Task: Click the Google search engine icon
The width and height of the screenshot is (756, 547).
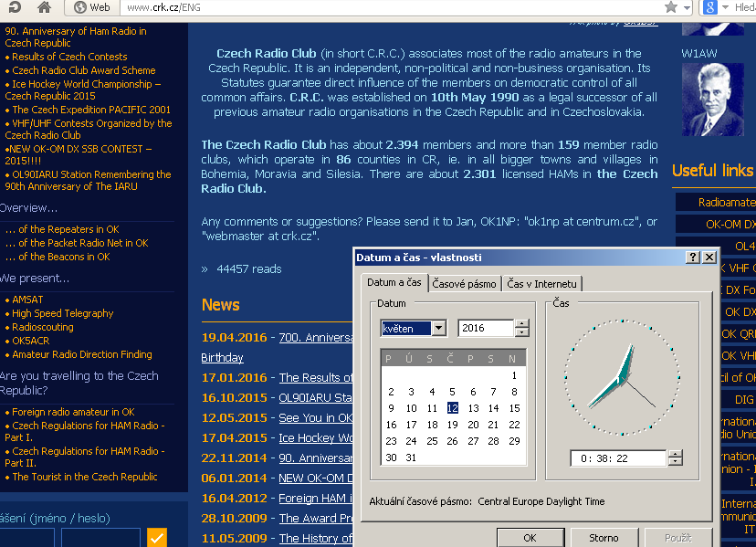Action: [x=709, y=7]
